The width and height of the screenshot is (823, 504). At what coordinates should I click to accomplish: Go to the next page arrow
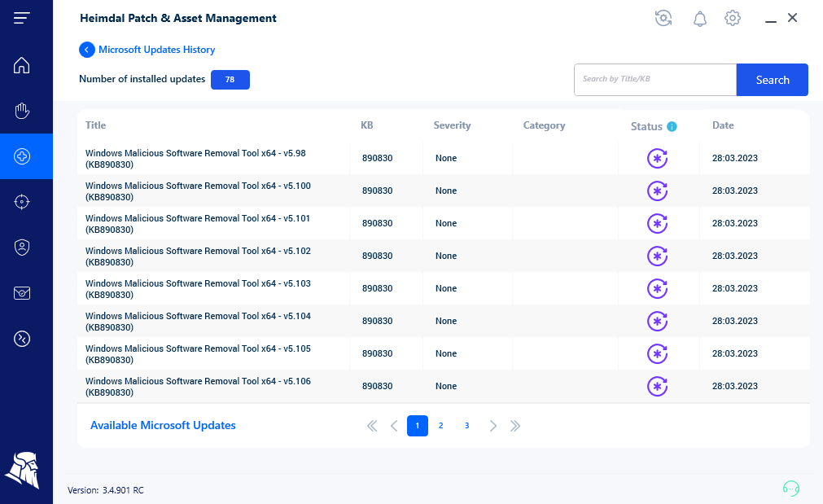[492, 426]
